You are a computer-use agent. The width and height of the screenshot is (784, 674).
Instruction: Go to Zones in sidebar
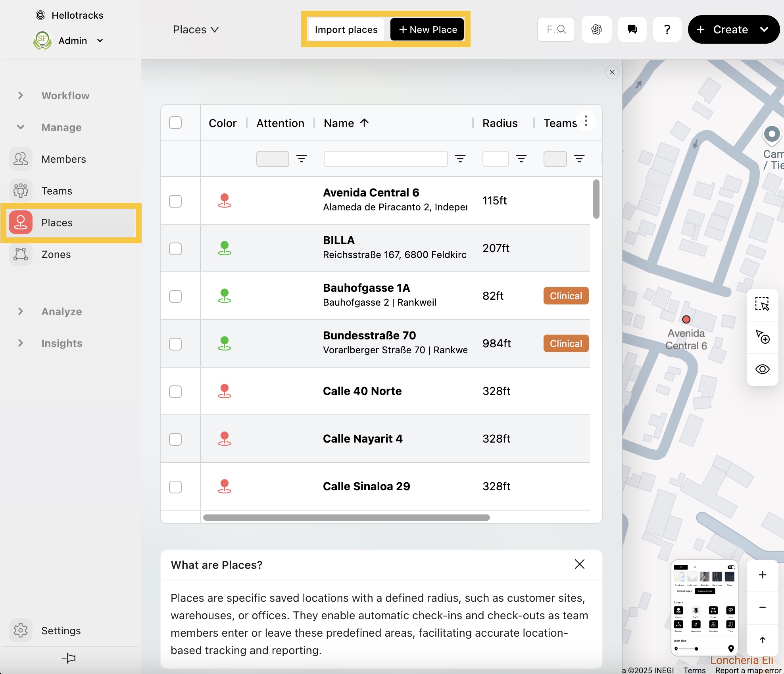pos(56,254)
